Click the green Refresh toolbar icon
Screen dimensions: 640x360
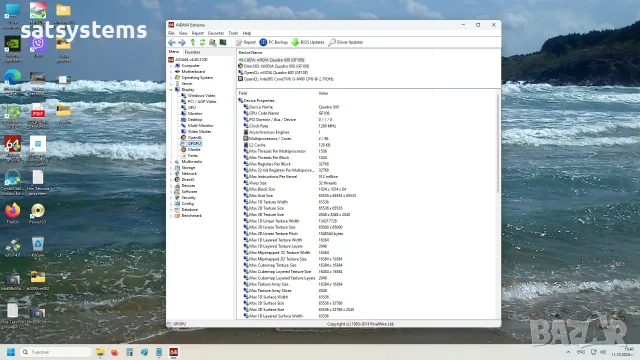click(202, 42)
